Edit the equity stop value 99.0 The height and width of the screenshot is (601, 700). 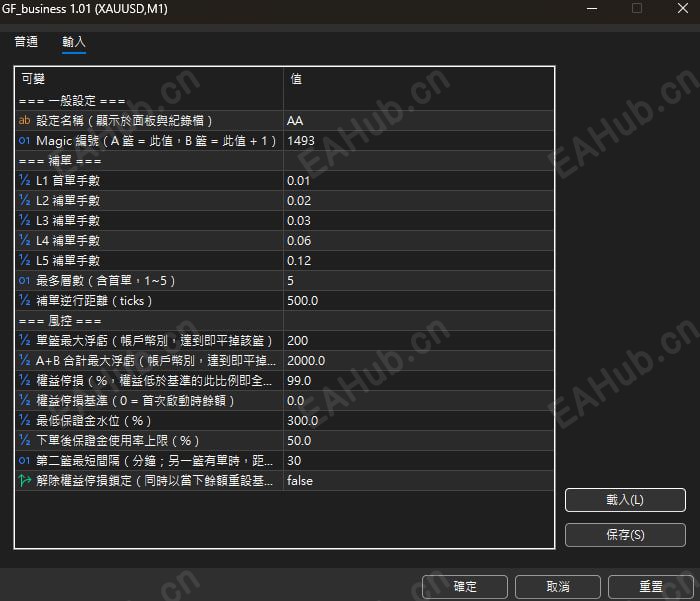[x=418, y=380]
